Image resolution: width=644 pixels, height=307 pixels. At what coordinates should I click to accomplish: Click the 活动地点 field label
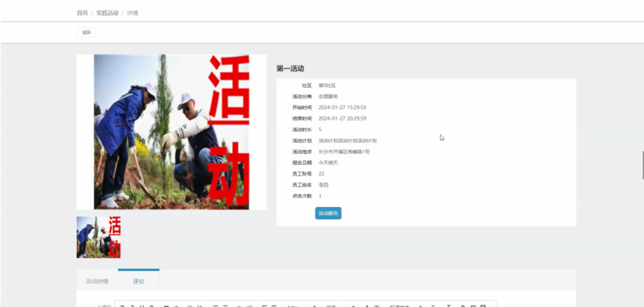coord(302,152)
